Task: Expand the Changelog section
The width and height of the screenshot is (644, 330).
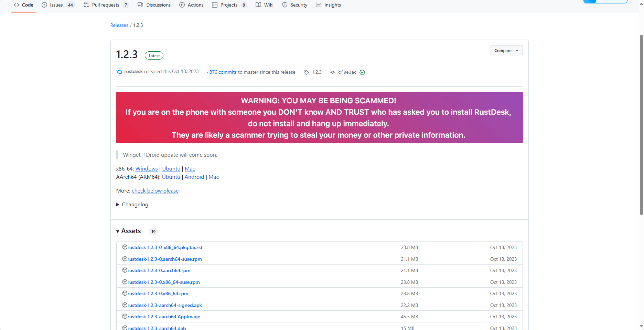Action: coord(132,205)
